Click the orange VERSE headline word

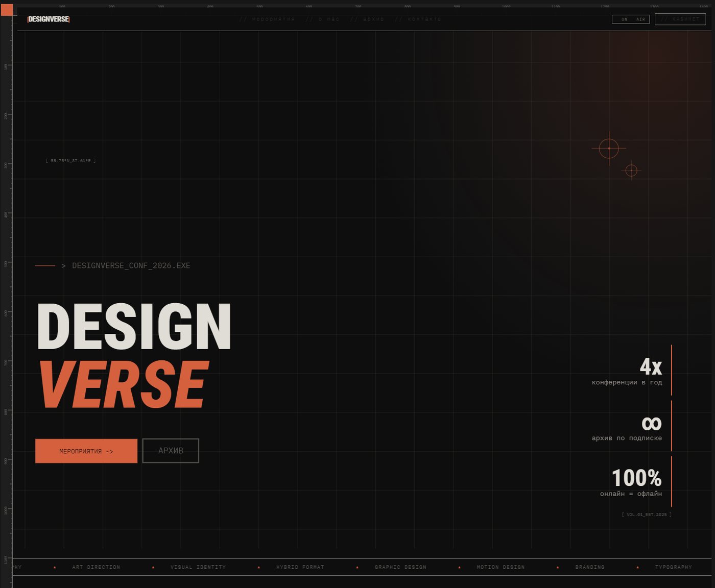[x=124, y=384]
